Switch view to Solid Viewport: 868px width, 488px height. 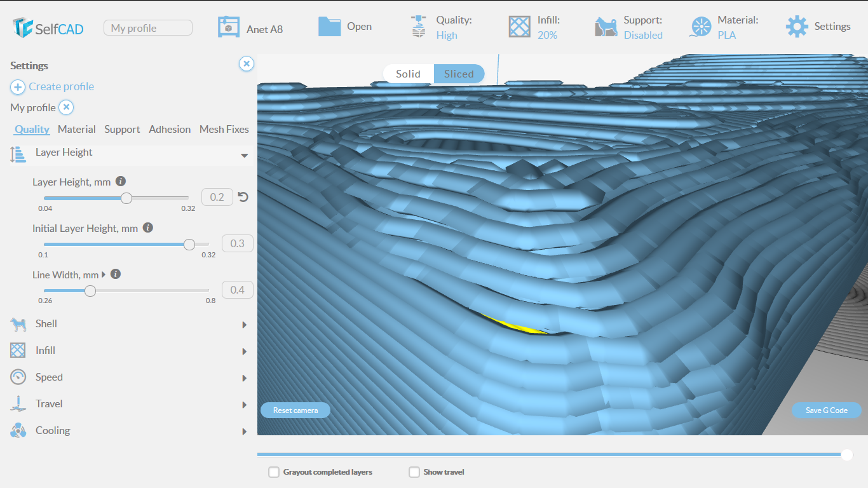tap(409, 74)
